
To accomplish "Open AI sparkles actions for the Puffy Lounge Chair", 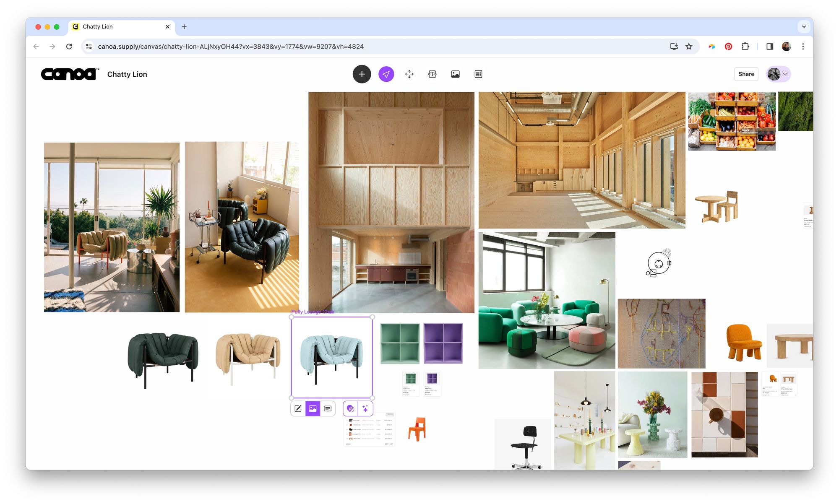I will click(365, 408).
